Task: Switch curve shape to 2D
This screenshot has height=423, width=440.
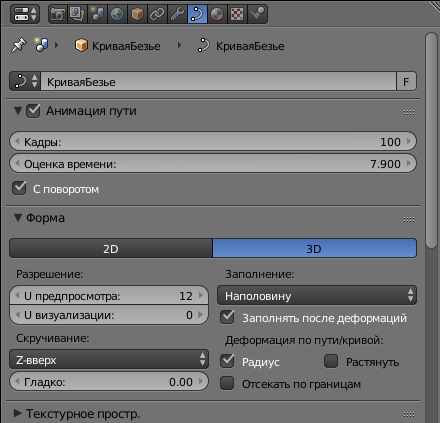Action: (x=111, y=248)
